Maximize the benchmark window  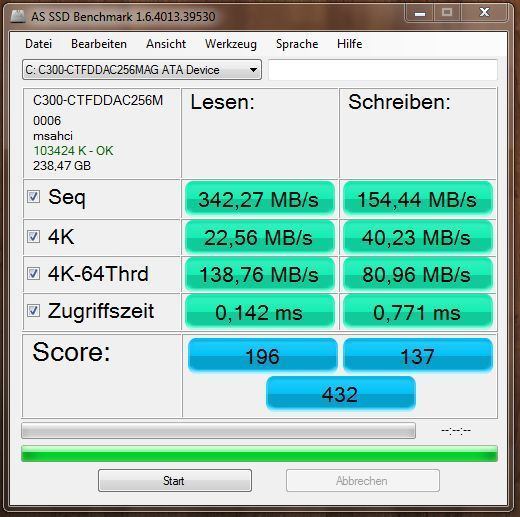(447, 13)
